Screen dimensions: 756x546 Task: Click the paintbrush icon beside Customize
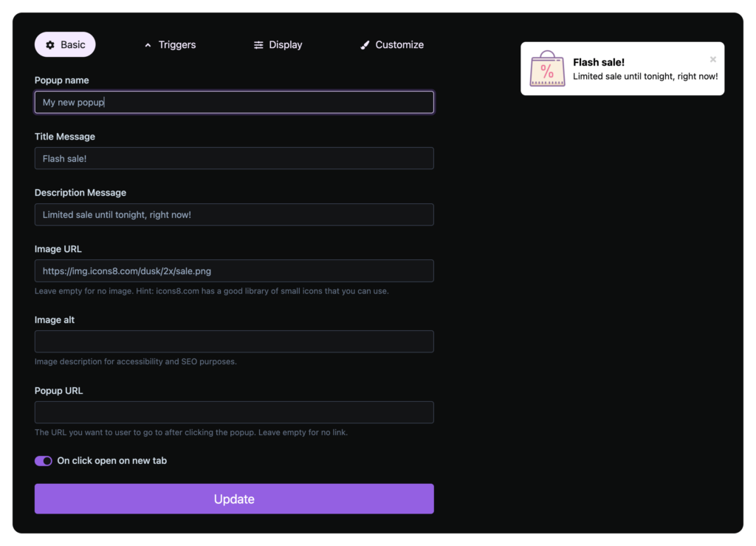click(x=365, y=45)
